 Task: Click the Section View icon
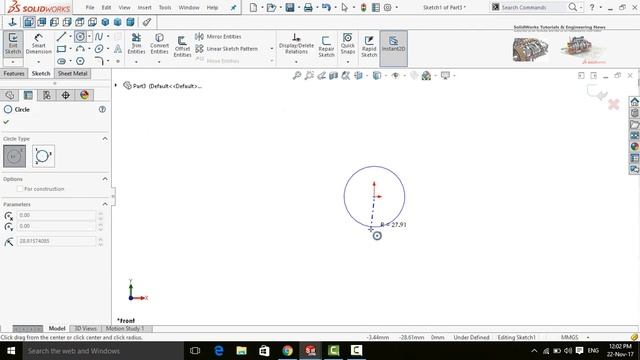point(333,76)
